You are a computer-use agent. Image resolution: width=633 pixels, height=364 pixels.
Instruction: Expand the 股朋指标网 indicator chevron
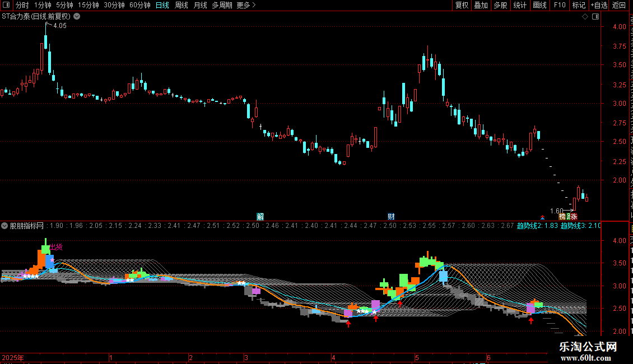click(x=4, y=226)
